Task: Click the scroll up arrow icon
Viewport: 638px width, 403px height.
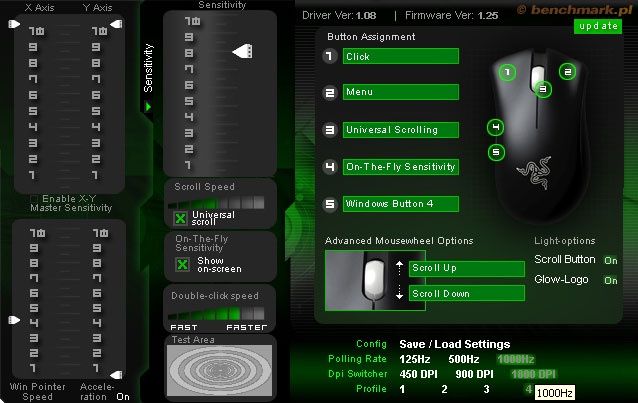Action: tap(399, 267)
